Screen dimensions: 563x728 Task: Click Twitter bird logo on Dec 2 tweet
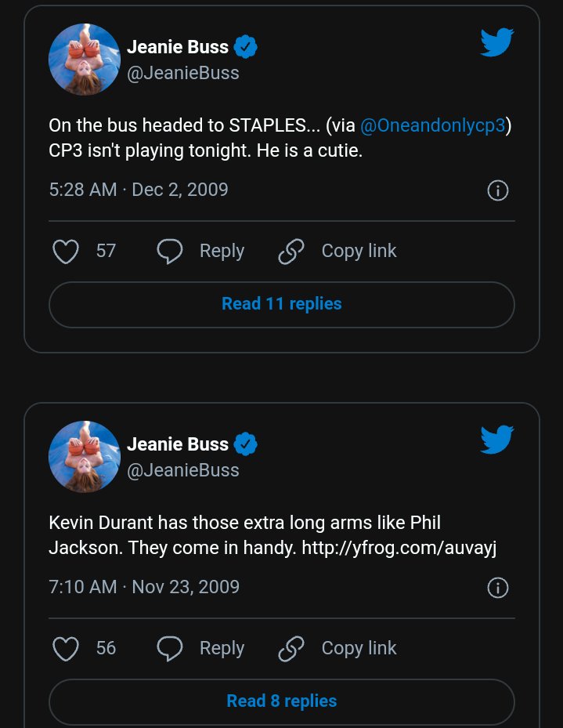(496, 42)
